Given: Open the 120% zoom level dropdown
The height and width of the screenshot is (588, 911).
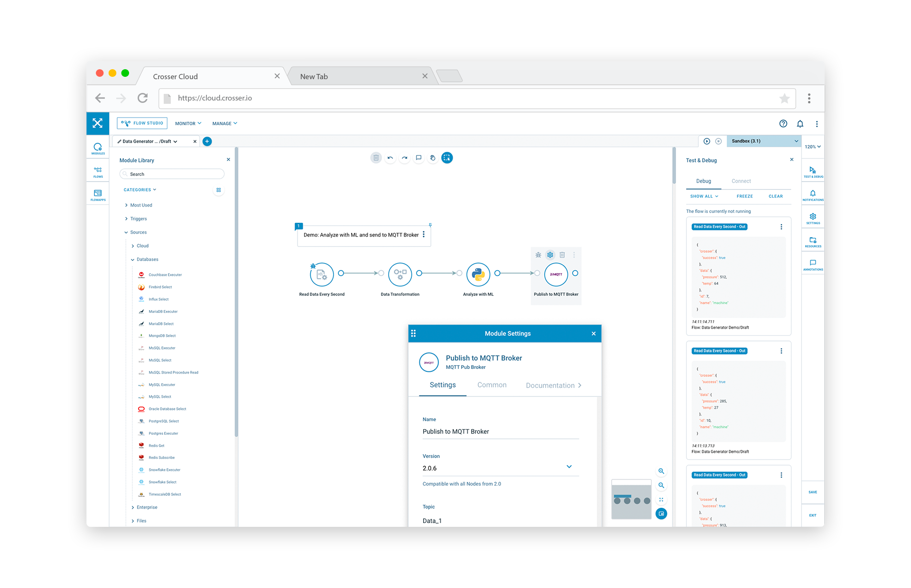Looking at the screenshot, I should click(x=813, y=147).
